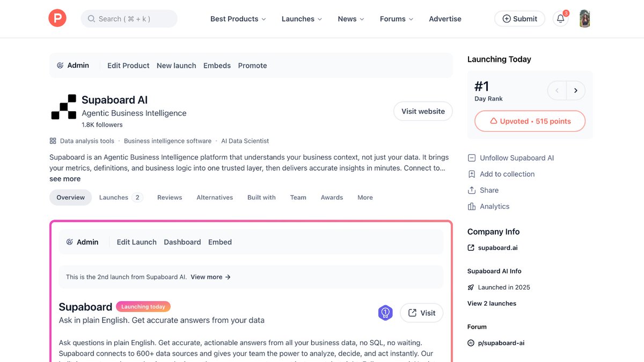
Task: Click Edit Product in admin bar
Action: (128, 66)
